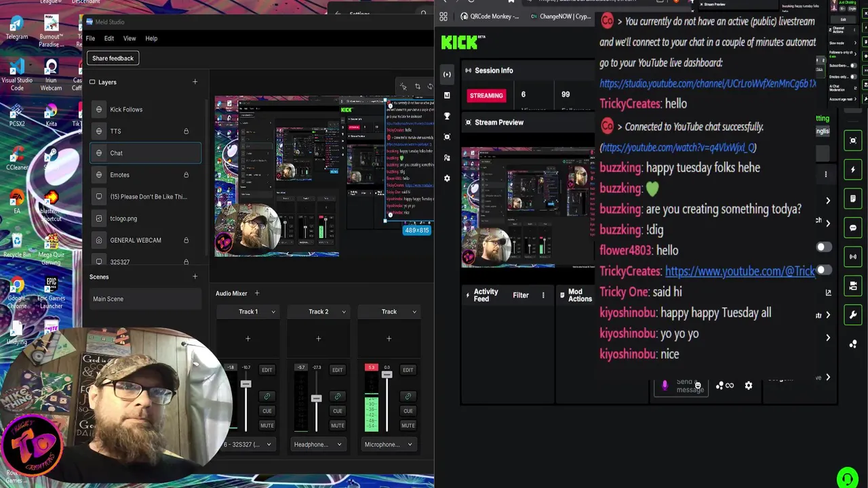Open the 32S327 audio device dropdown
Image resolution: width=868 pixels, height=488 pixels.
pos(248,445)
